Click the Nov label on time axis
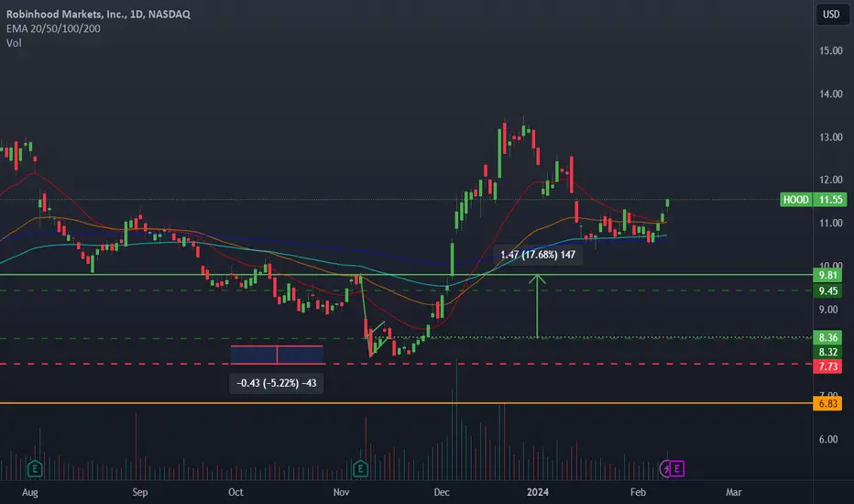Viewport: 854px width, 504px height. 342,493
